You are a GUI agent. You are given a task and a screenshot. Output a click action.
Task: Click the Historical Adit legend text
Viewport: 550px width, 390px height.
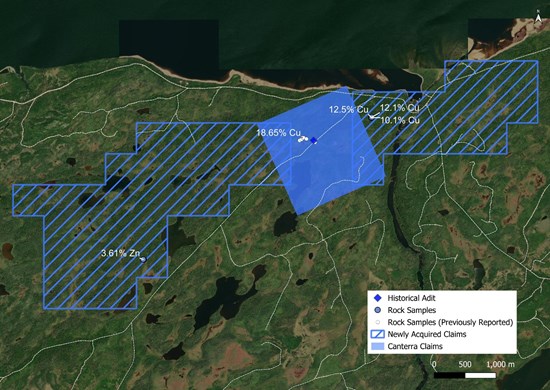[x=411, y=298]
